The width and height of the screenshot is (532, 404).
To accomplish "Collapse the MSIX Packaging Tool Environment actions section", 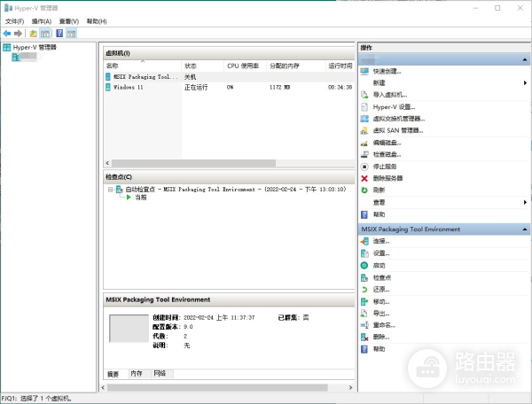I will pyautogui.click(x=525, y=229).
